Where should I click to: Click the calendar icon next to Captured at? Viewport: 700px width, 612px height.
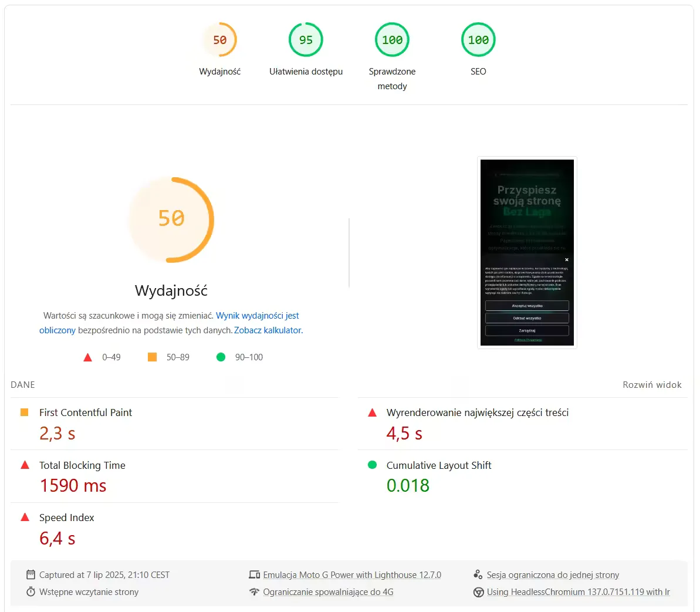pyautogui.click(x=31, y=574)
